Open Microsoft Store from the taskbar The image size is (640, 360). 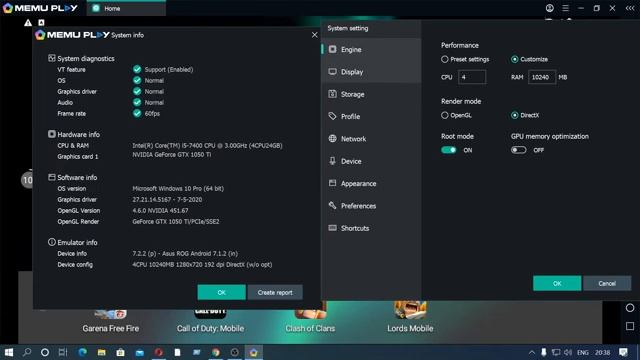pyautogui.click(x=120, y=352)
